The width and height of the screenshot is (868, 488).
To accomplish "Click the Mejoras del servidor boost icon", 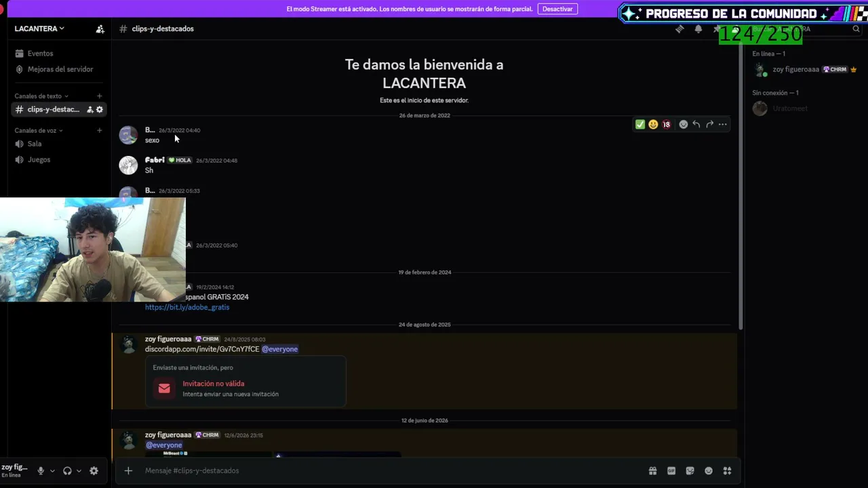I will tap(20, 69).
